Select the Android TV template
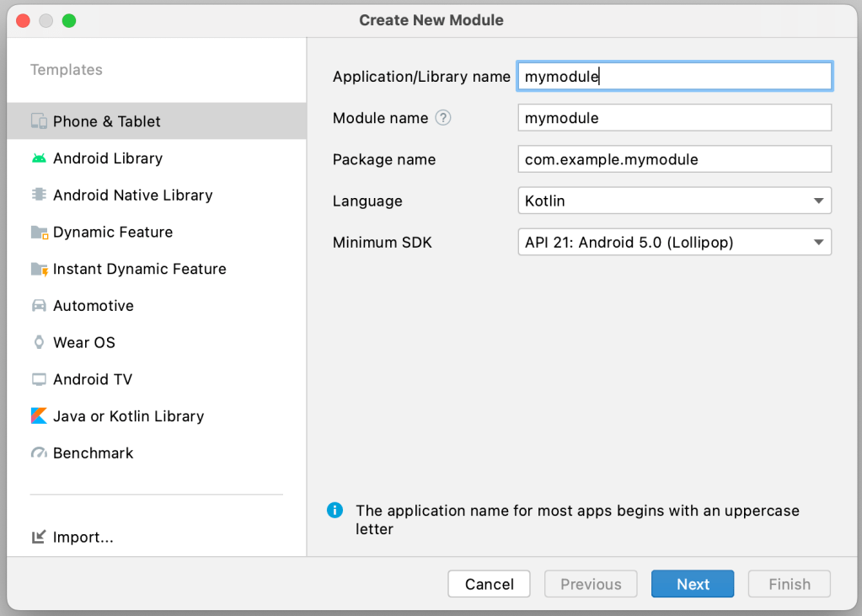This screenshot has height=616, width=862. (x=93, y=379)
